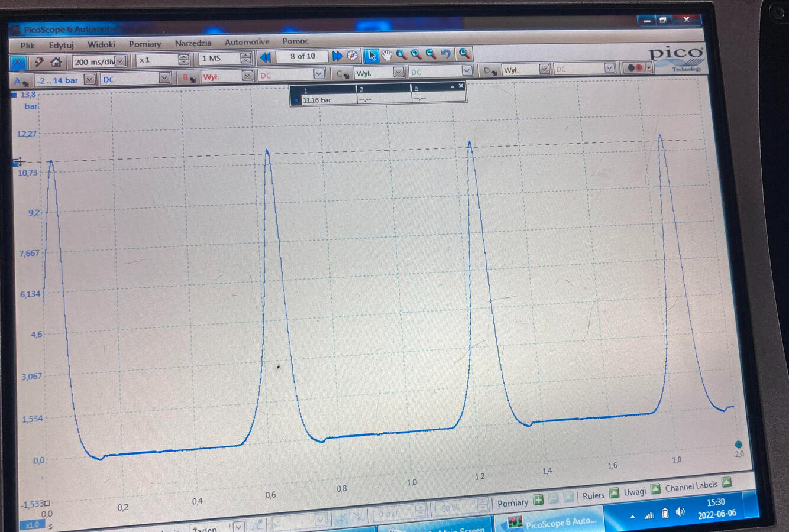This screenshot has height=532, width=789.
Task: Click the Channel A options button
Action: (20, 81)
